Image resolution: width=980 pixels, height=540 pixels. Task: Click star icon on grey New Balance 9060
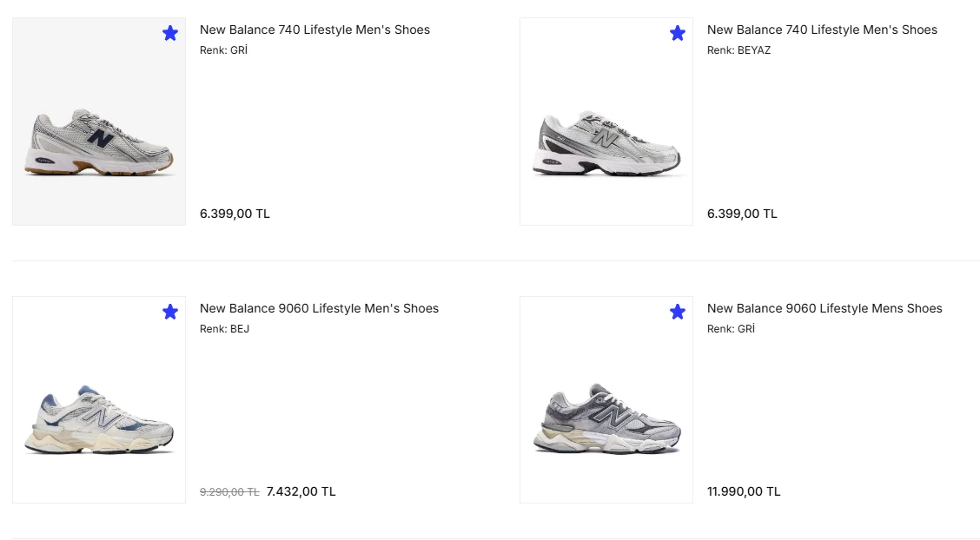[x=678, y=312]
